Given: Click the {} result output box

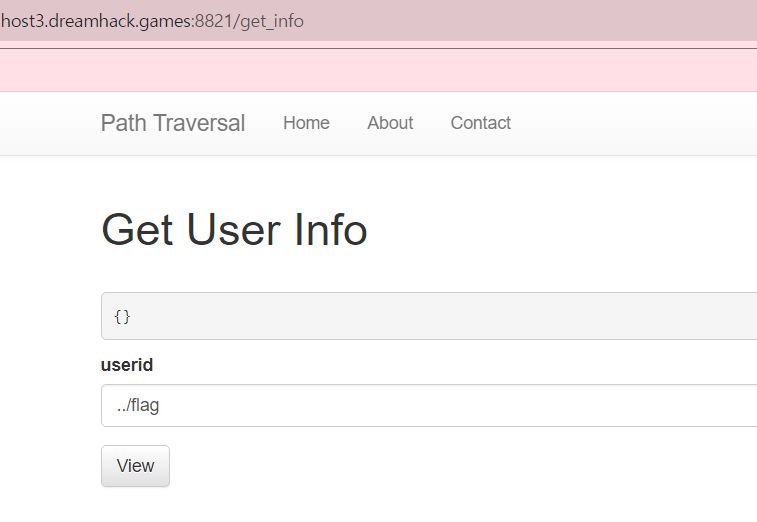Looking at the screenshot, I should [x=429, y=316].
